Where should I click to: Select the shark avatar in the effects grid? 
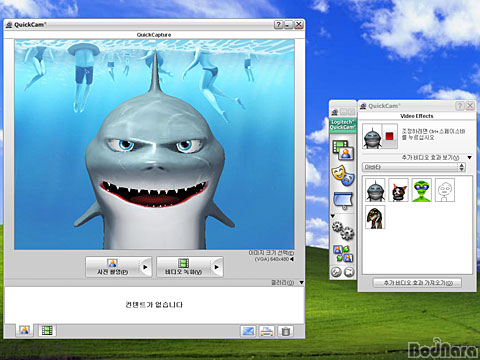(375, 190)
